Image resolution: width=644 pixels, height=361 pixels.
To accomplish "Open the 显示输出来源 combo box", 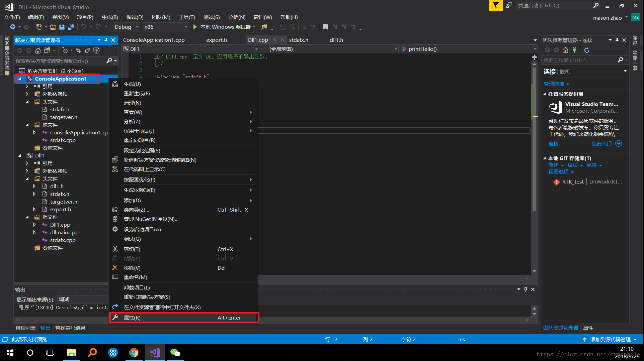I will pyautogui.click(x=83, y=299).
